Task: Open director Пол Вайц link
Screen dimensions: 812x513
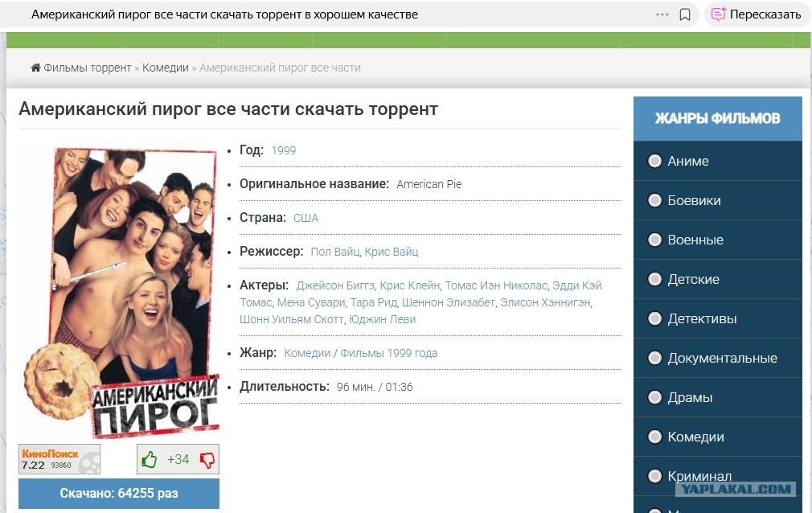Action: [335, 252]
